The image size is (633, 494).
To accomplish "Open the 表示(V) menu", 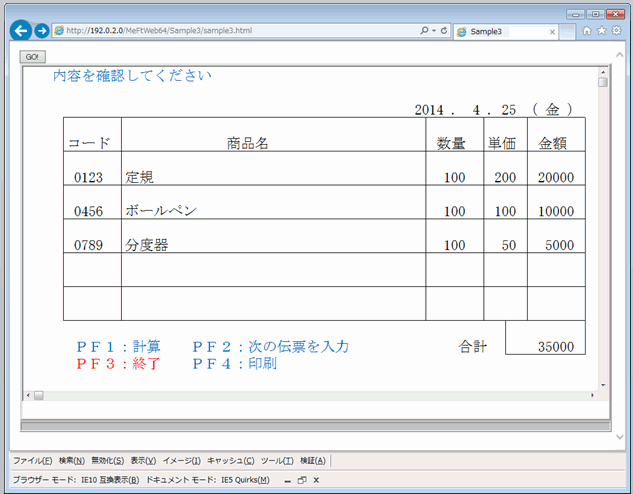I will tap(143, 461).
